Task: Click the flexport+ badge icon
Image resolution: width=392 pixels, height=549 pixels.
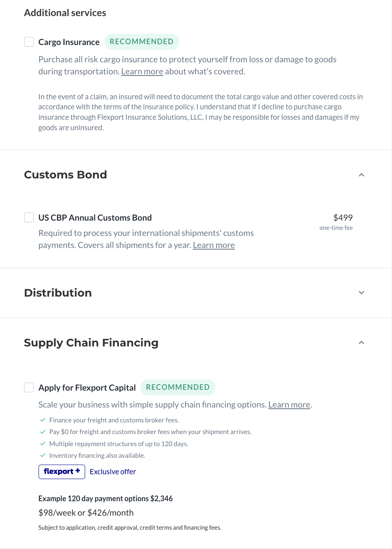Action: tap(62, 471)
